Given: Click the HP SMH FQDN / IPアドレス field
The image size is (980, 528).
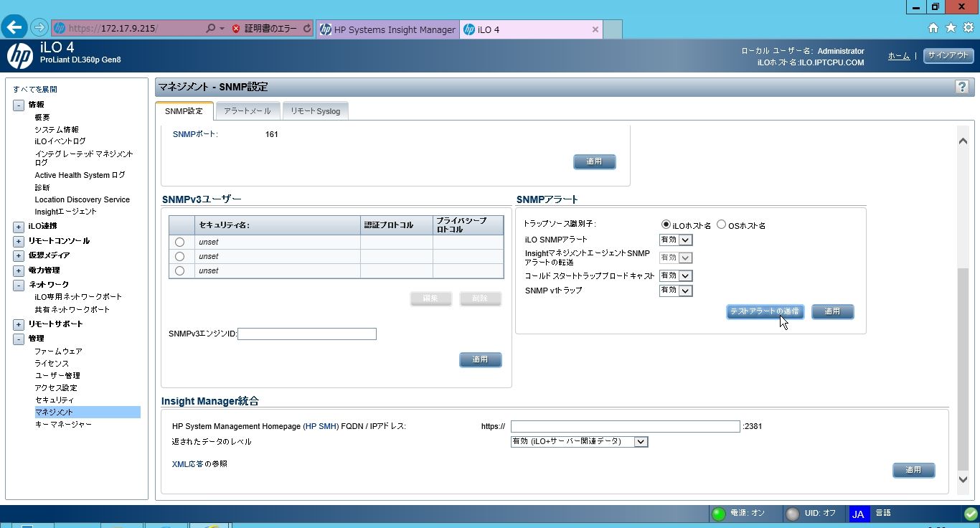Looking at the screenshot, I should click(x=625, y=426).
